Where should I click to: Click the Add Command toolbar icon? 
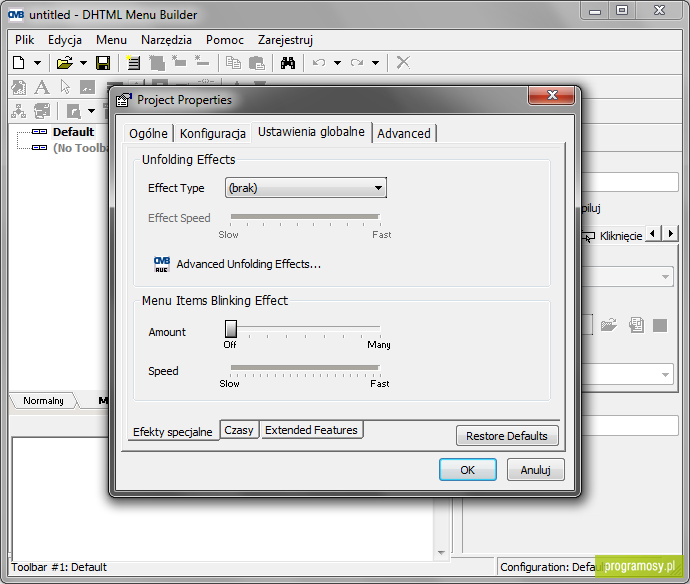click(x=179, y=61)
